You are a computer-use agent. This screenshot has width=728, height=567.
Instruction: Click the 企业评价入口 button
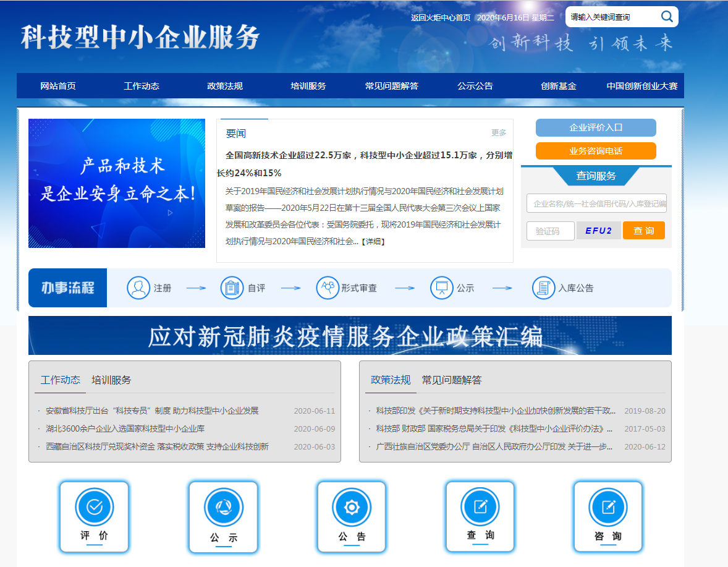pos(595,128)
